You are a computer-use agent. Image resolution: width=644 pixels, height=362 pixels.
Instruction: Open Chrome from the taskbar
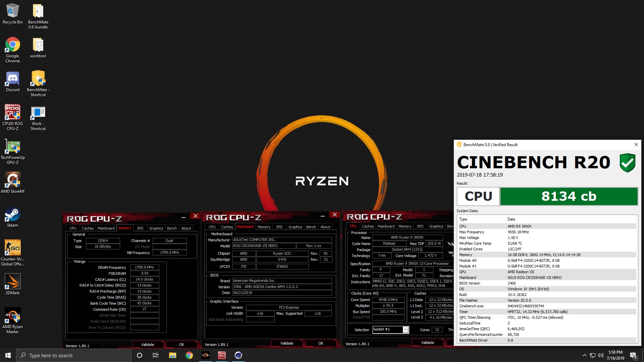coord(189,355)
